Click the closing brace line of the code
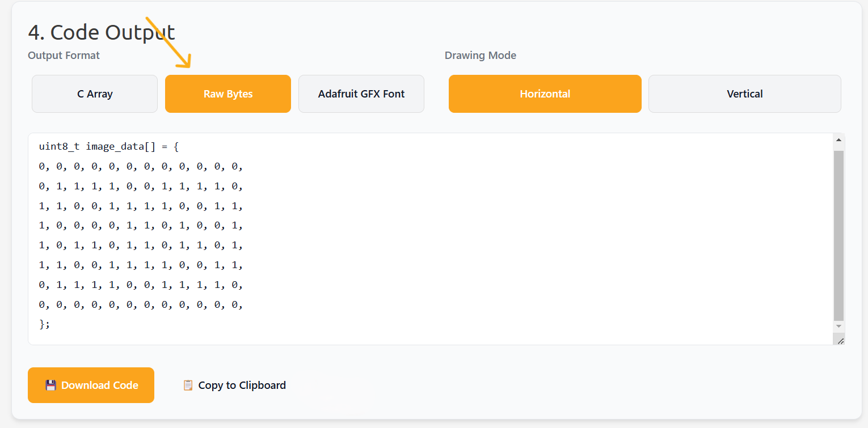Viewport: 868px width, 428px height. tap(45, 324)
